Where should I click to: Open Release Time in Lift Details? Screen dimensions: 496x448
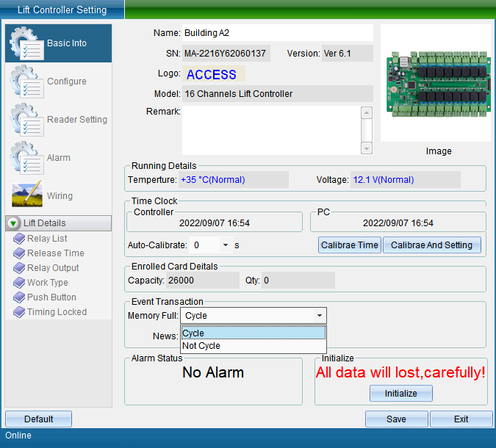(55, 253)
